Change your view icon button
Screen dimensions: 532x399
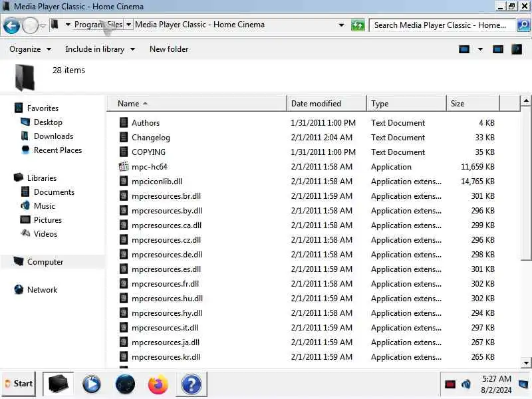tap(464, 49)
